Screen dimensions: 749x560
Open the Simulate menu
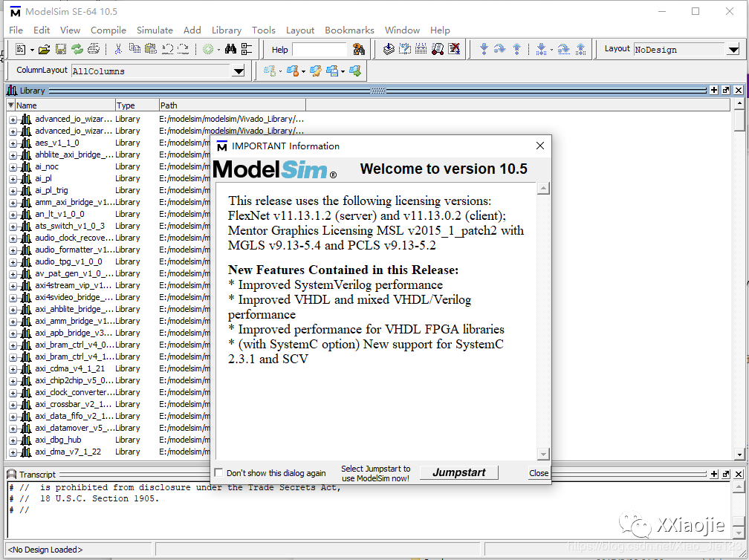[155, 30]
